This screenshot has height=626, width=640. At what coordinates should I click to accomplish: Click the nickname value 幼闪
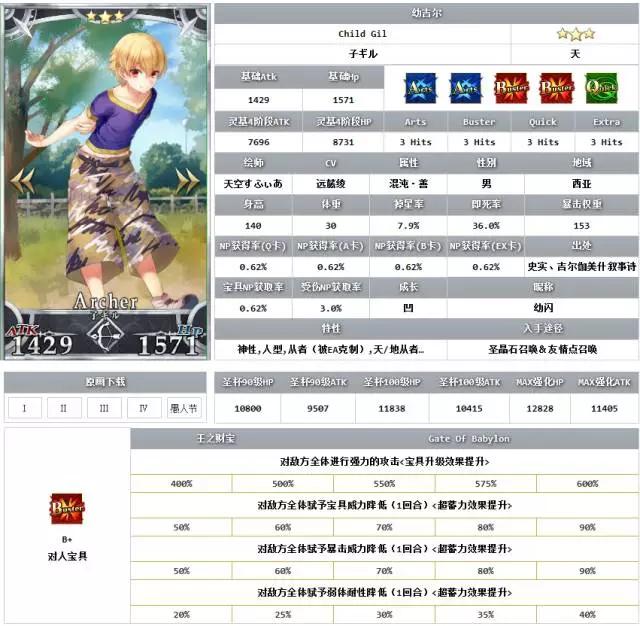[x=543, y=308]
